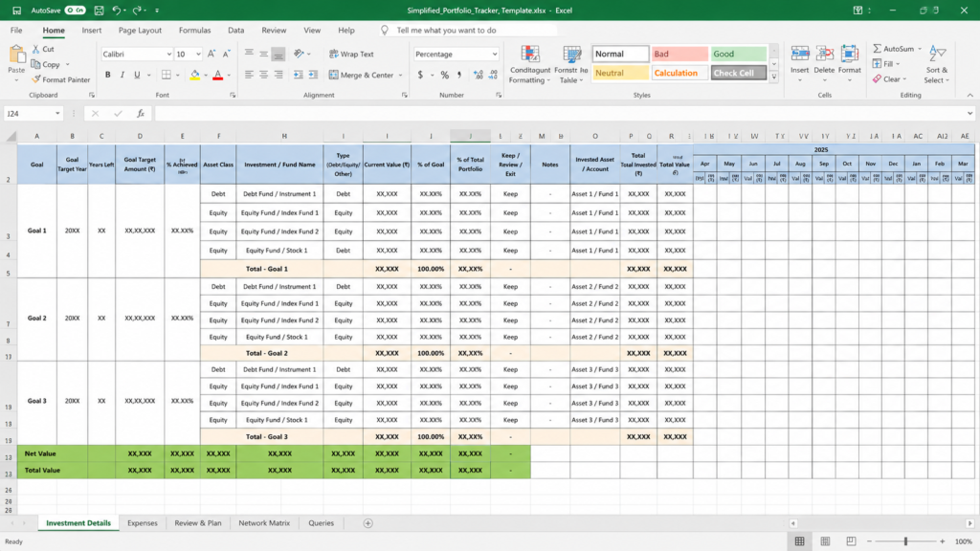
Task: Toggle the AutoSave switch
Action: coord(75,10)
